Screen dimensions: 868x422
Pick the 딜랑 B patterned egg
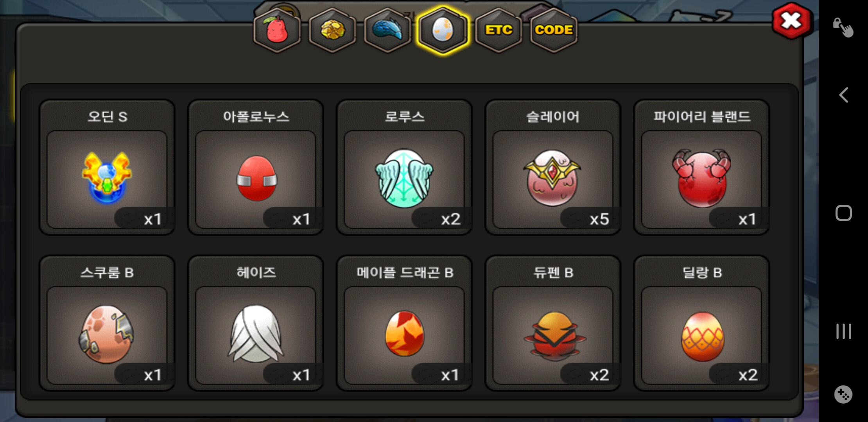pyautogui.click(x=701, y=323)
